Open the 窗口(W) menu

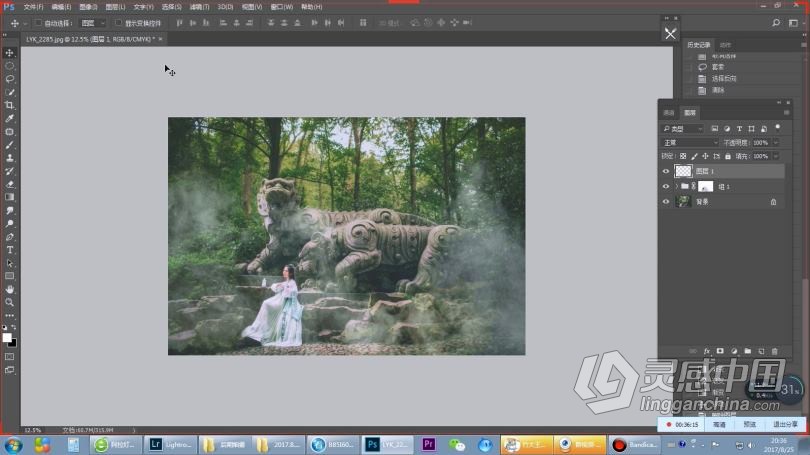(x=282, y=7)
